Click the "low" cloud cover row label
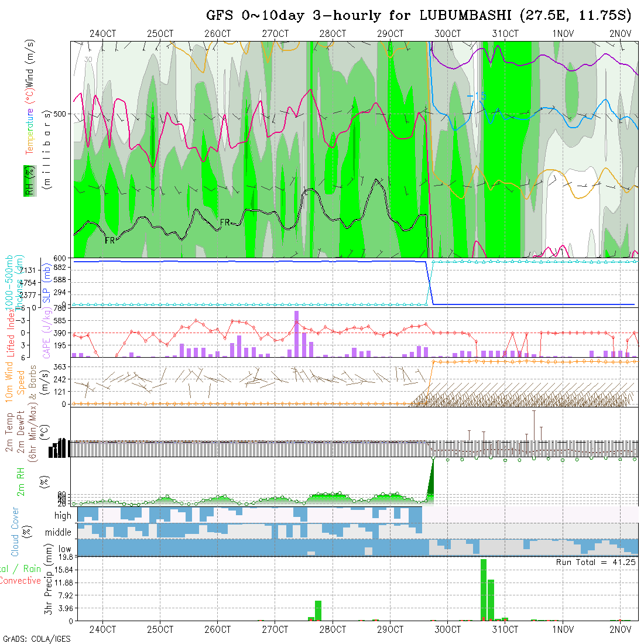Image resolution: width=644 pixels, height=644 pixels. [x=64, y=549]
